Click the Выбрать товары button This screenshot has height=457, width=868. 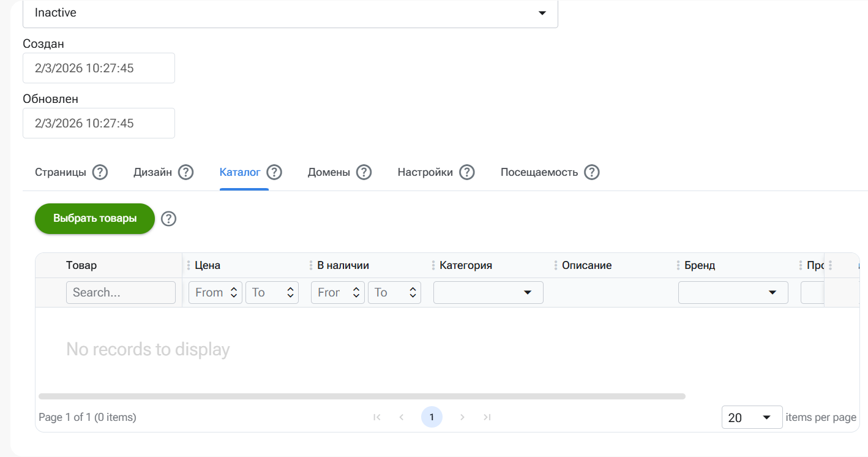95,219
